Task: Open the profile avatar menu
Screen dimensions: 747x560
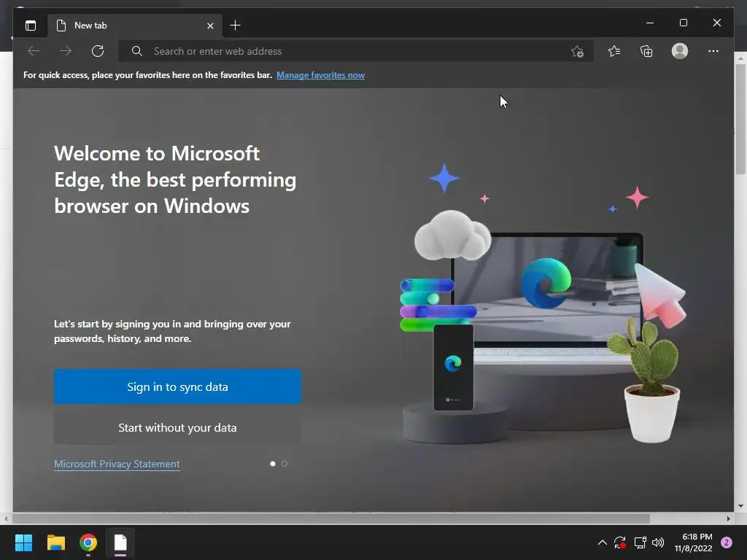Action: [x=680, y=51]
